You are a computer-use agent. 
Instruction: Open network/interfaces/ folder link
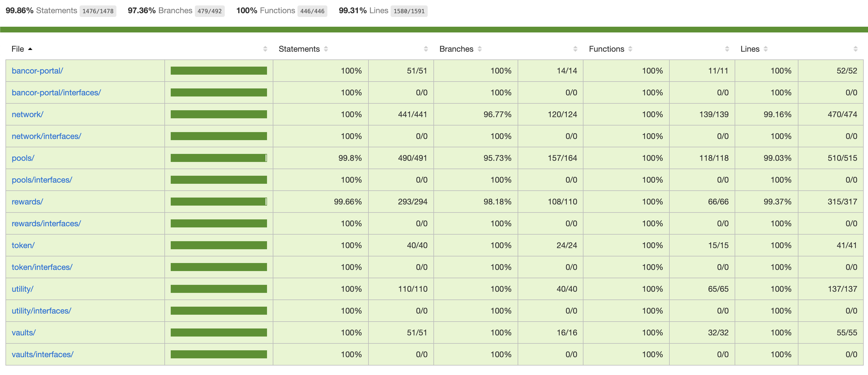click(46, 136)
